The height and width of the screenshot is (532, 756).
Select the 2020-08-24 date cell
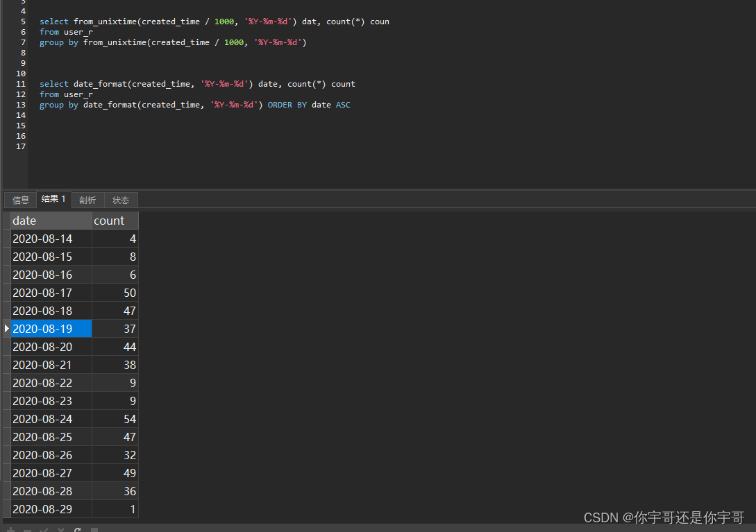pos(51,419)
